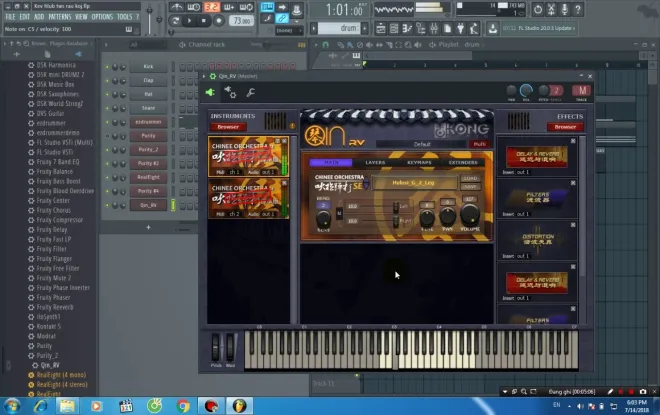
Task: Open the FL Studio 20.0.3 Update news
Action: pos(539,28)
